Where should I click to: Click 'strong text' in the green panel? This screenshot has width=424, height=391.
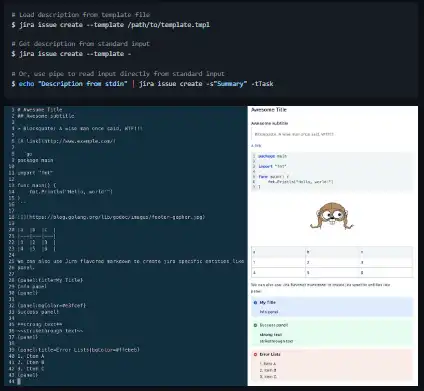click(x=271, y=335)
